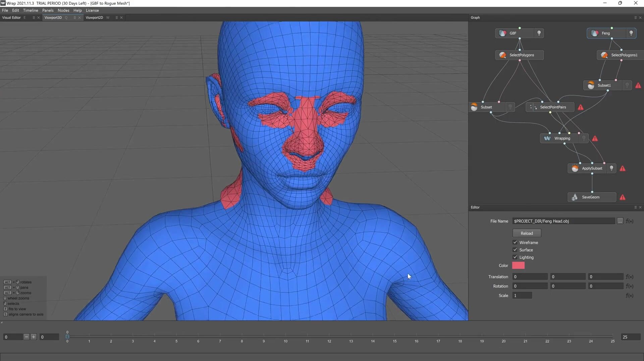Image resolution: width=644 pixels, height=361 pixels.
Task: Open the Graph panel options menu
Action: [635, 18]
